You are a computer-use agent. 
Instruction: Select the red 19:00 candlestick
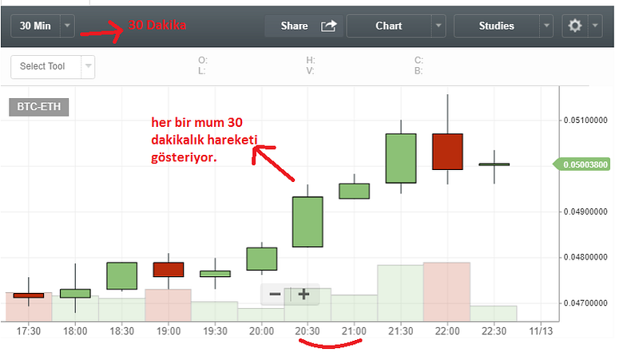(x=169, y=270)
